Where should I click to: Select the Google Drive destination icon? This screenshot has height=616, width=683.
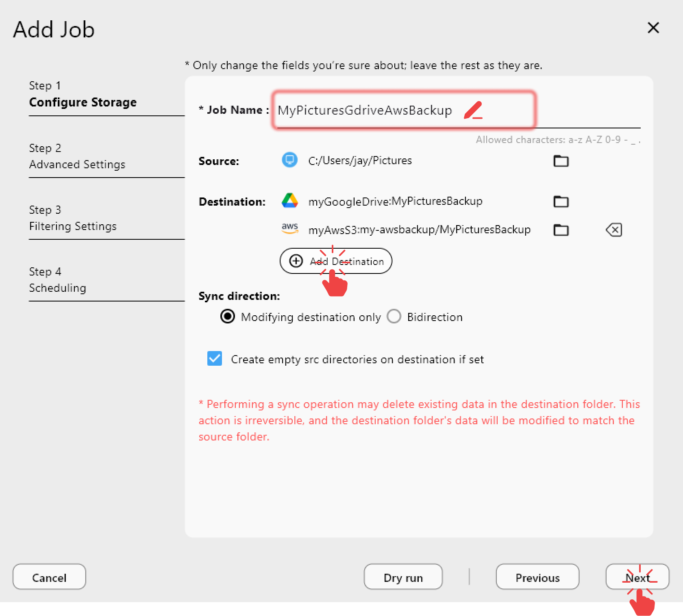point(289,200)
